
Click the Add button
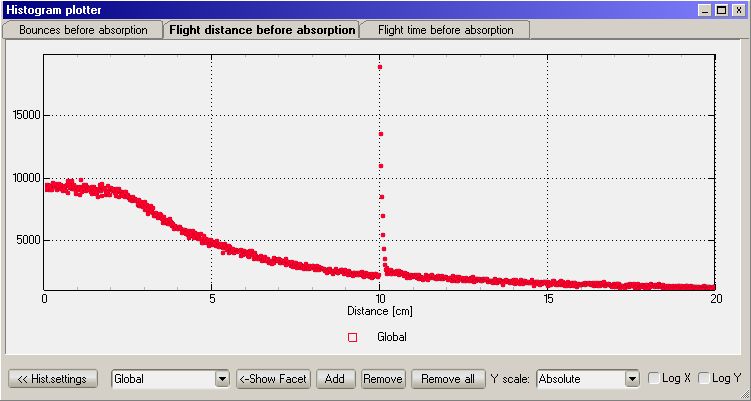click(x=335, y=379)
